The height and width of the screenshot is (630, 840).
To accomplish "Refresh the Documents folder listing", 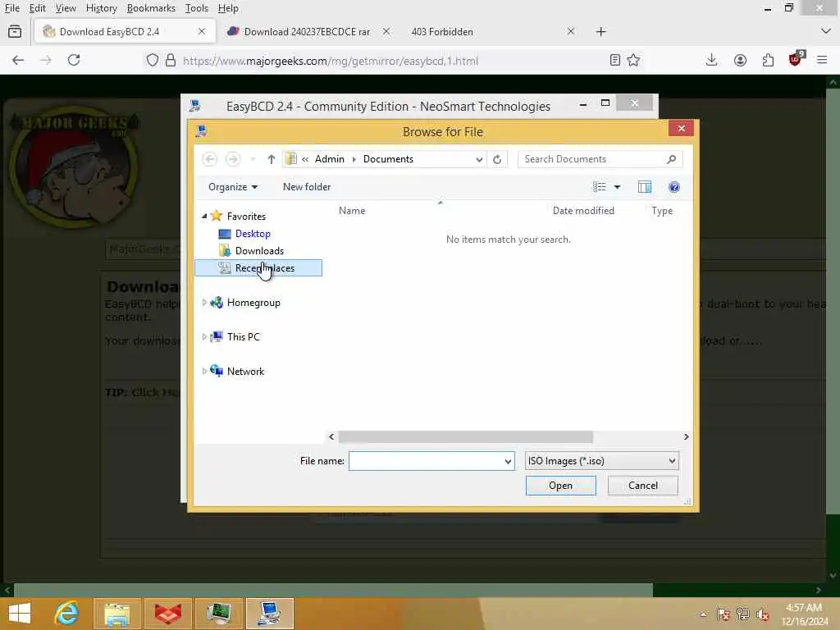I will tap(497, 159).
